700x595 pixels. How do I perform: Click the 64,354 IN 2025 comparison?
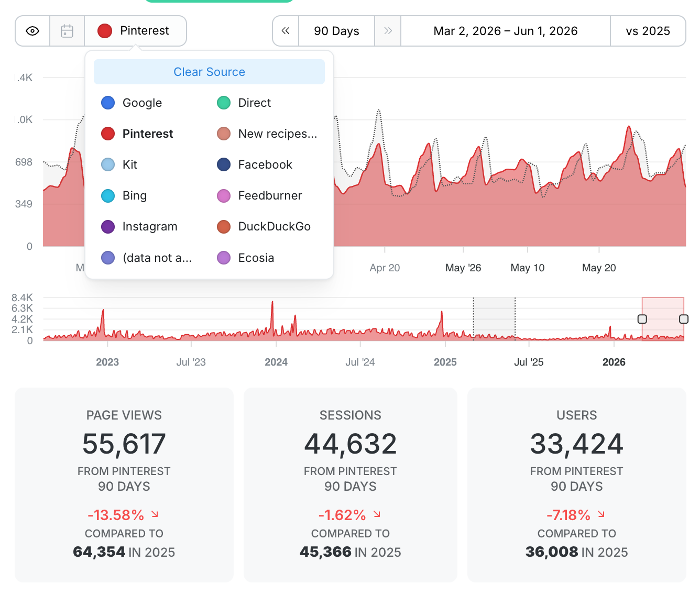coord(124,552)
